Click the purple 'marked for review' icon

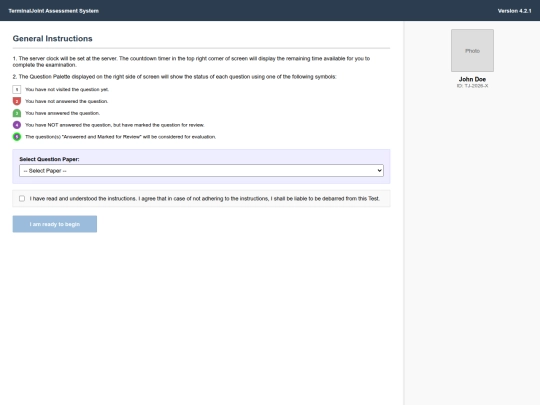click(x=17, y=125)
